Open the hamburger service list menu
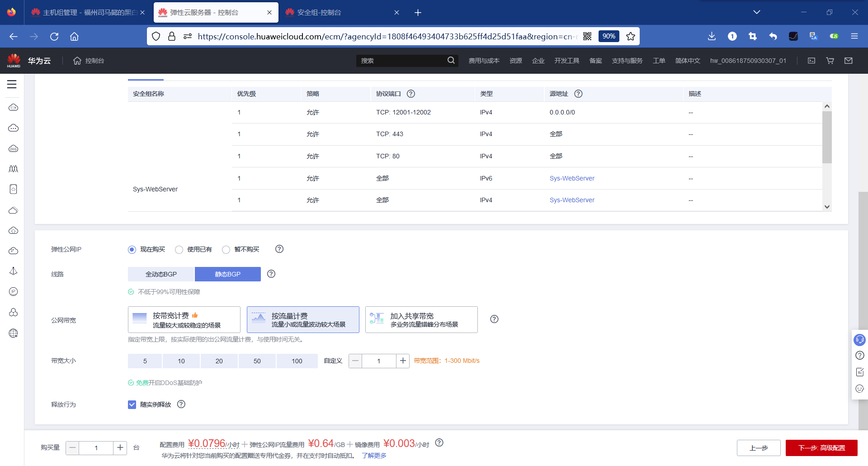This screenshot has height=466, width=868. pyautogui.click(x=12, y=84)
